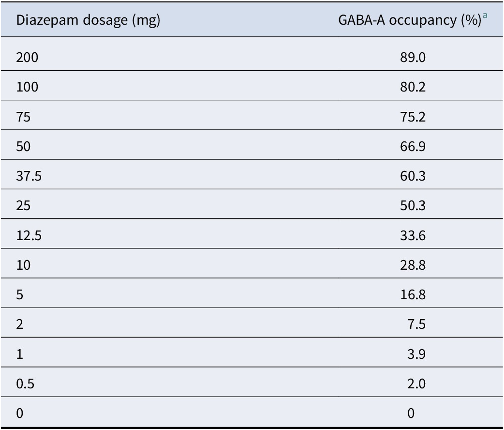504x430 pixels.
Task: Select the 60.3 occupancy value
Action: pyautogui.click(x=413, y=176)
